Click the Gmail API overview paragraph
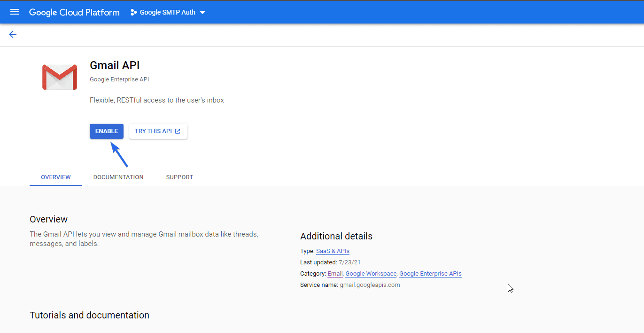Viewport: 644px width, 333px height. [144, 239]
